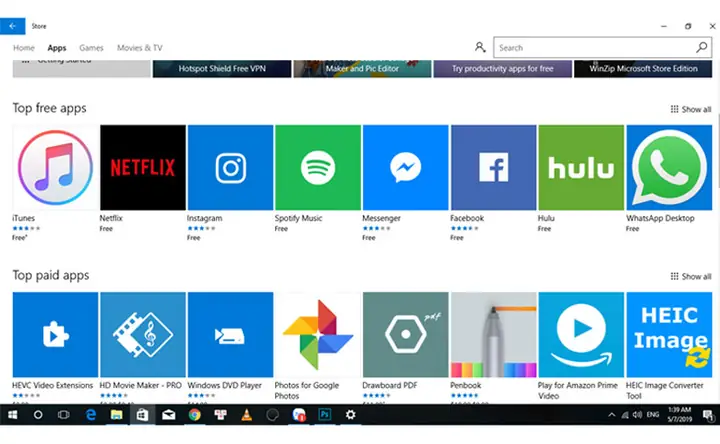
Task: Open the Netflix app tile
Action: click(143, 168)
